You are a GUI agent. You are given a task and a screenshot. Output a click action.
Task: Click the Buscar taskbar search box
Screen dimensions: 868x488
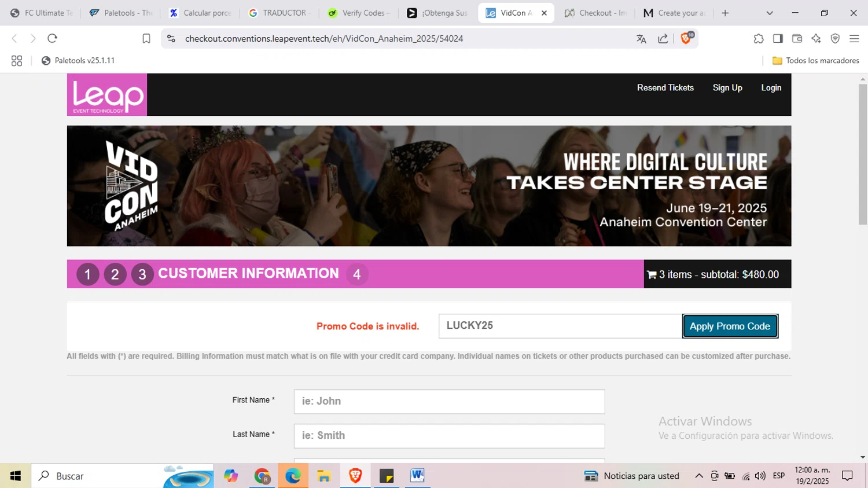click(123, 476)
